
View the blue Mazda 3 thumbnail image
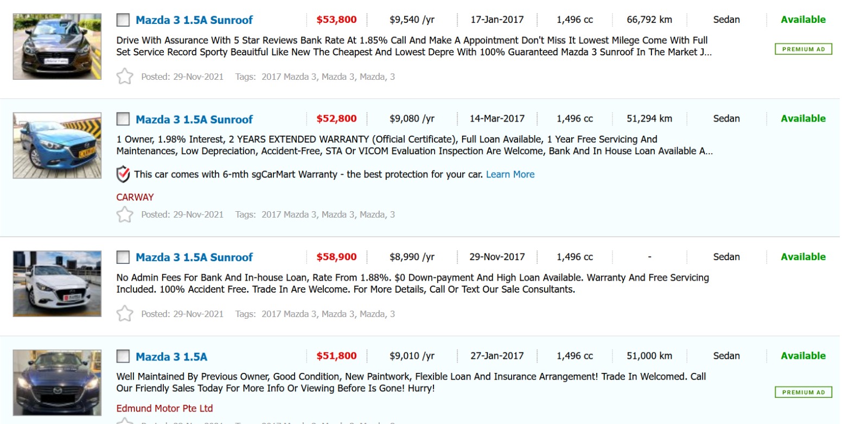(57, 145)
